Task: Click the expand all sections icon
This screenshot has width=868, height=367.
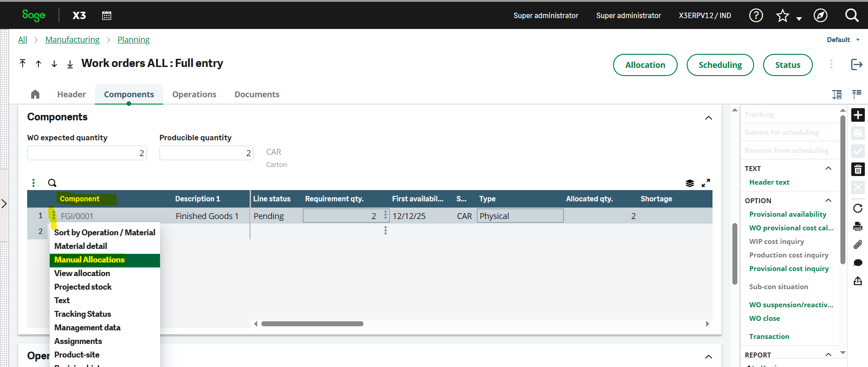Action: tap(837, 94)
